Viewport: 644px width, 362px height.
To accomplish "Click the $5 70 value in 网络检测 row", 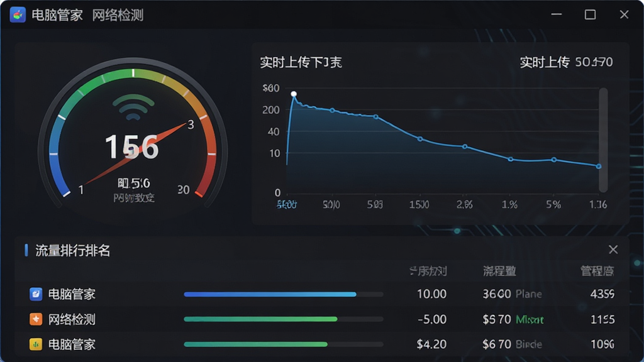I will 497,319.
